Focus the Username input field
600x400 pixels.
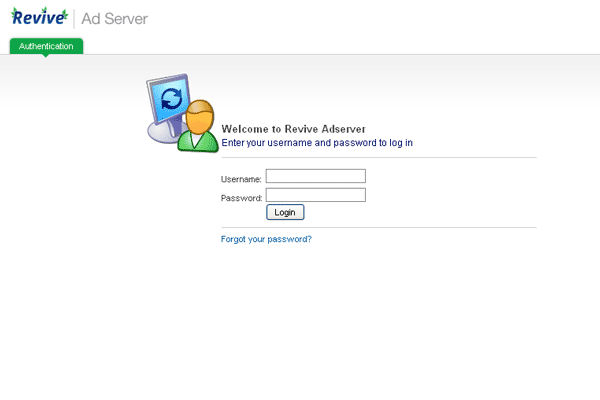click(315, 176)
